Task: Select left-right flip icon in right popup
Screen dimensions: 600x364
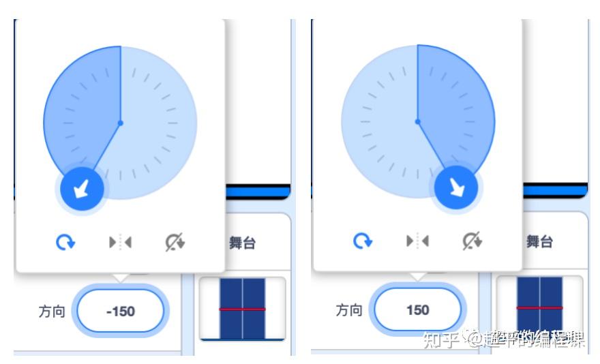Action: [x=417, y=241]
